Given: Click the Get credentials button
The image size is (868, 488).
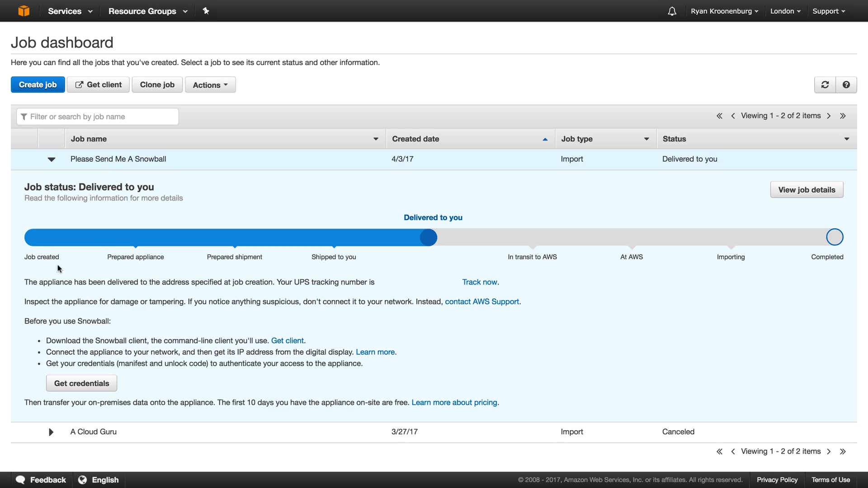Looking at the screenshot, I should (x=81, y=383).
